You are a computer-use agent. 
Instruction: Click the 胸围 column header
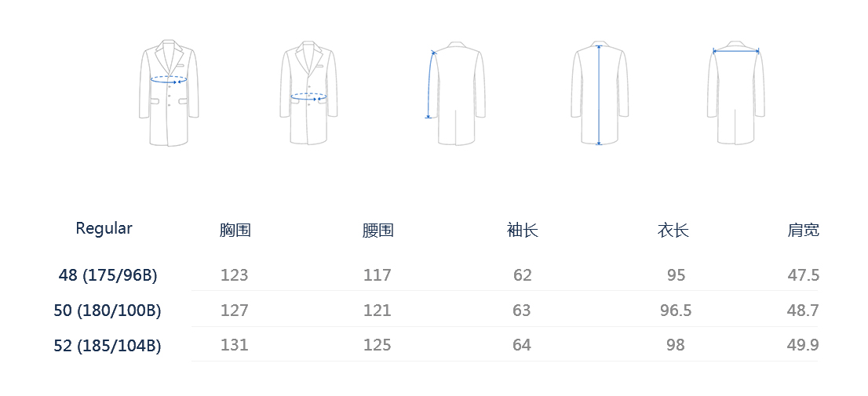coord(235,231)
